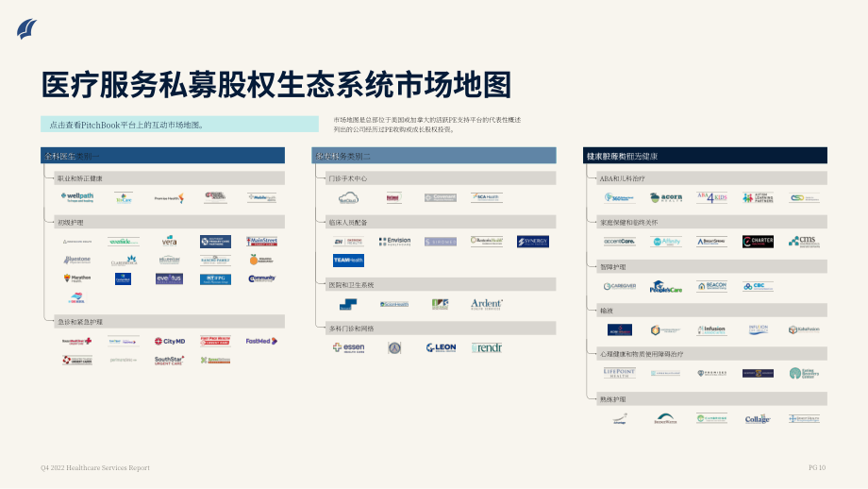Click the Covenant logo

tap(440, 197)
